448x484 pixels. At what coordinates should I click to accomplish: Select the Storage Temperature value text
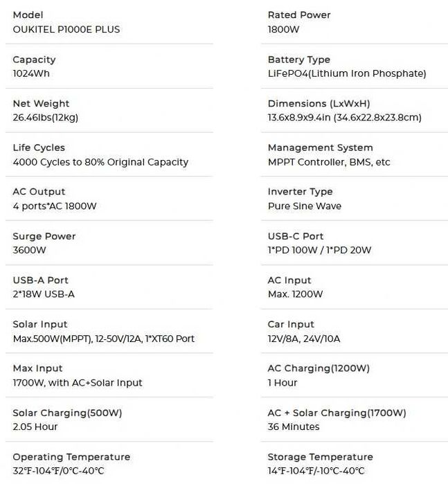pyautogui.click(x=316, y=471)
